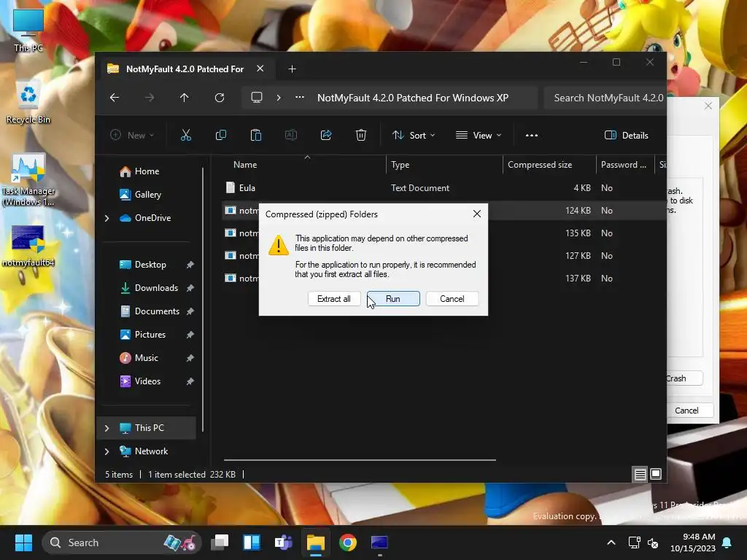Close the NotMyFault 4.2.0 tab
The image size is (747, 560).
(x=260, y=69)
